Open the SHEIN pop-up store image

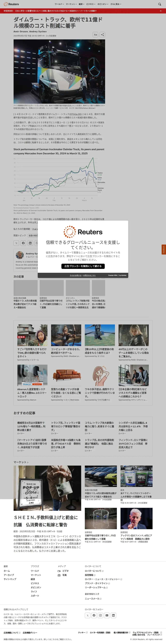tap(47, 488)
